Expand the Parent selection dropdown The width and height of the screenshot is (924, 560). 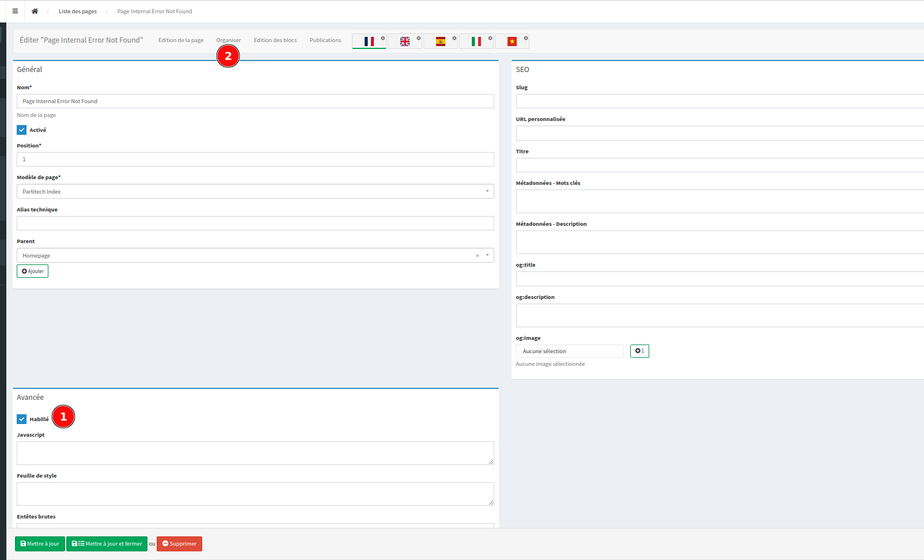pos(487,255)
